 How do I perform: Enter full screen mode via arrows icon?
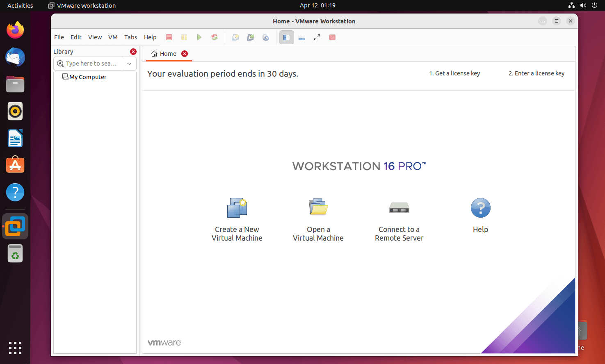[x=317, y=37]
